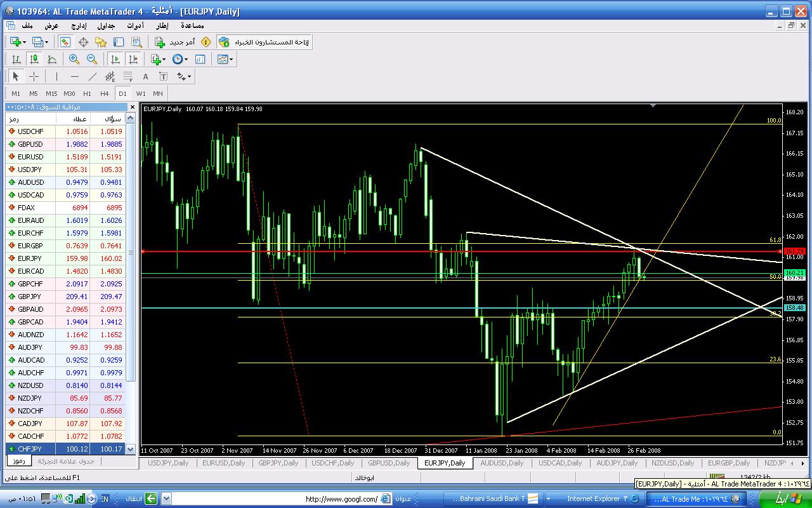Open the Navigator folder-star icon
Screen dimensions: 812x508
coord(101,42)
